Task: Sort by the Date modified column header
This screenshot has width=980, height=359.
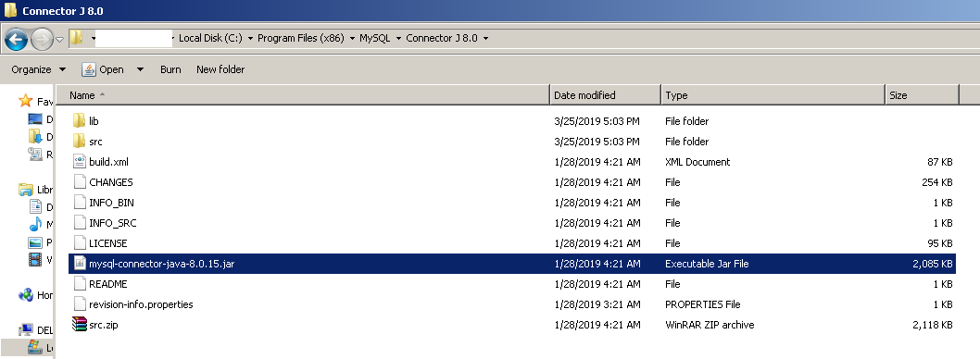Action: [x=605, y=95]
